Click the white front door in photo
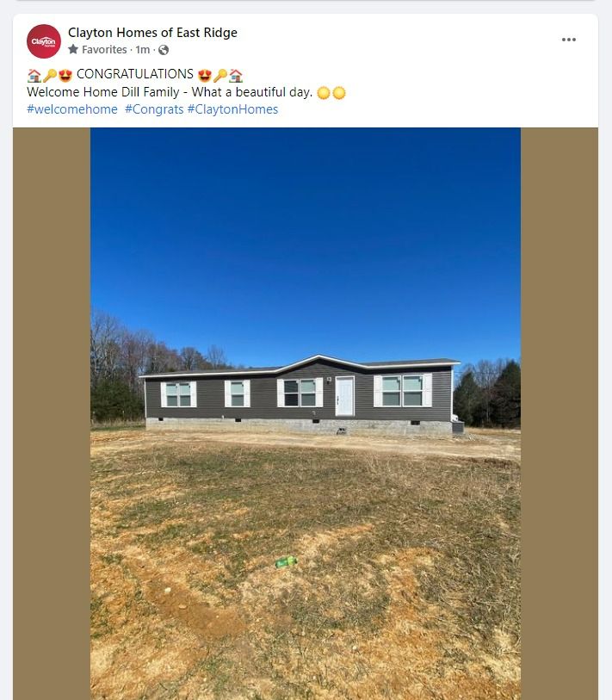The height and width of the screenshot is (700, 612). pyautogui.click(x=344, y=396)
